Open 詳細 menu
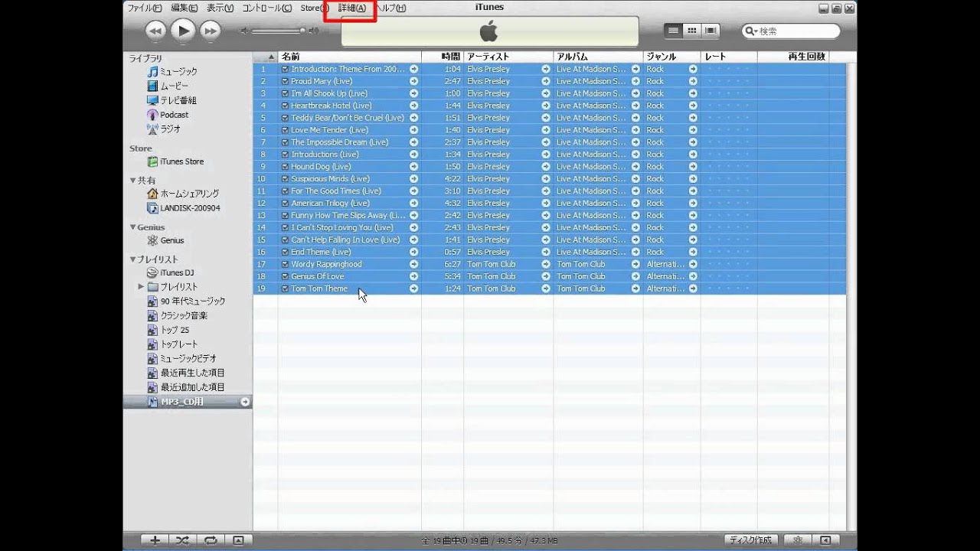Screen dimensions: 980x551 [352, 8]
